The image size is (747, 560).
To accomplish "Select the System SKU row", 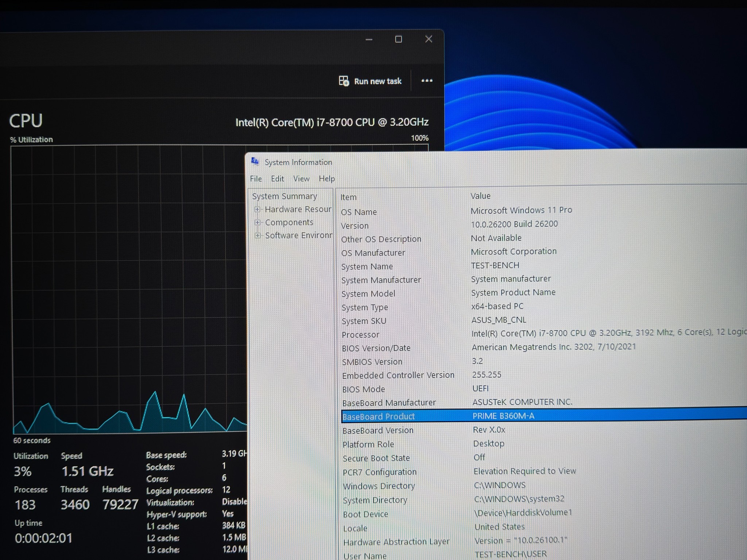I will [543, 320].
